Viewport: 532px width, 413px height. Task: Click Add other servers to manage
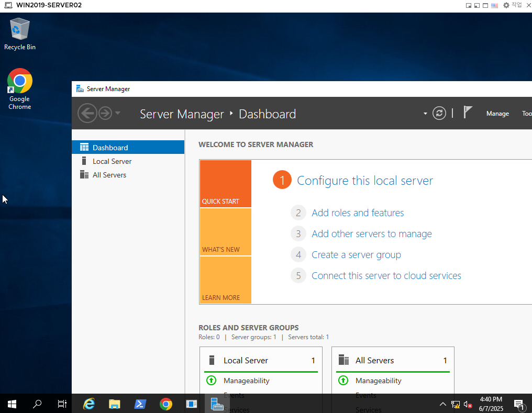click(x=372, y=233)
